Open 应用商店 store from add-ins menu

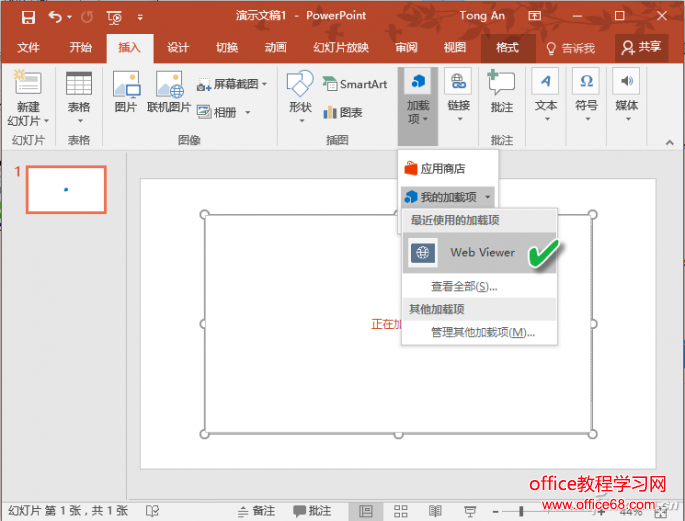[448, 168]
